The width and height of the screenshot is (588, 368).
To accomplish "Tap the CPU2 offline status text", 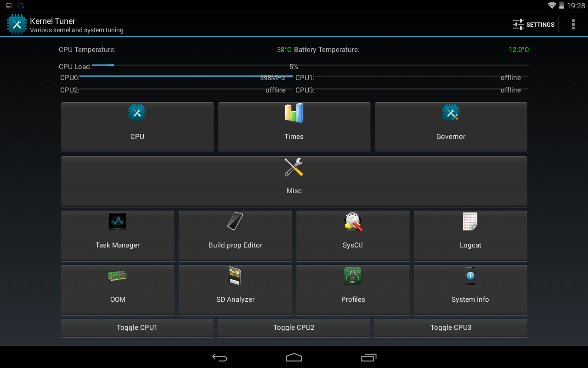I will point(276,90).
